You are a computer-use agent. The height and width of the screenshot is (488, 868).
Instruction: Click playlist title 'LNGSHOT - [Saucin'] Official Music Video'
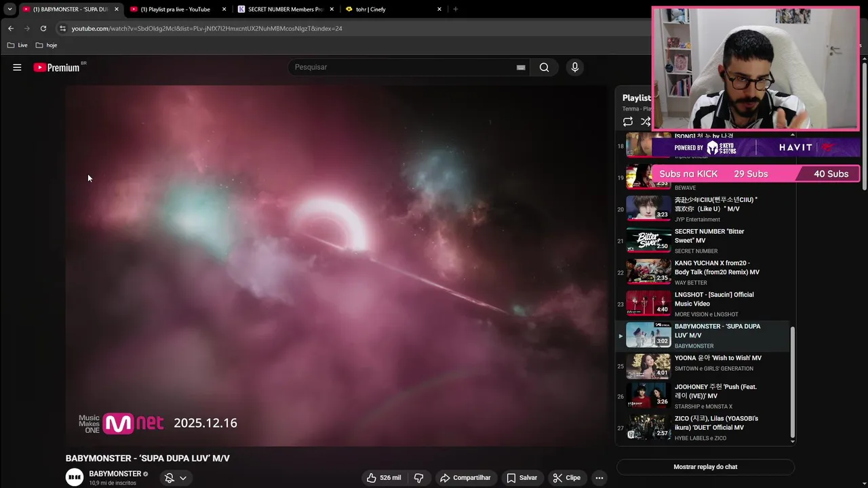point(714,299)
